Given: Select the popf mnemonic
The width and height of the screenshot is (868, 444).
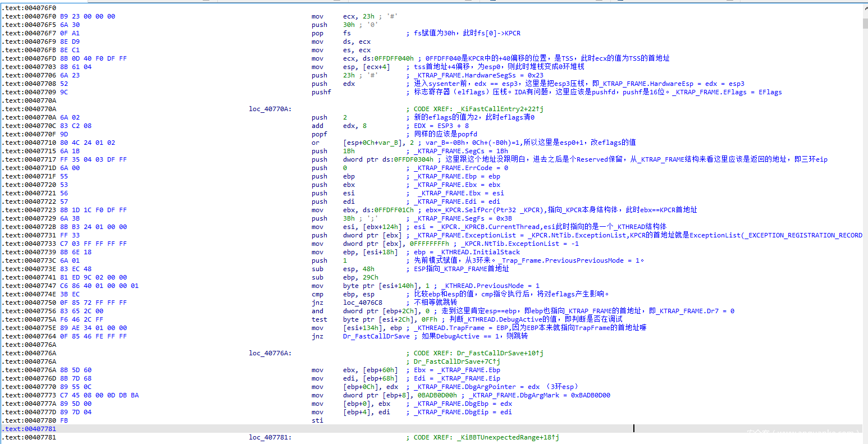Looking at the screenshot, I should tap(319, 134).
